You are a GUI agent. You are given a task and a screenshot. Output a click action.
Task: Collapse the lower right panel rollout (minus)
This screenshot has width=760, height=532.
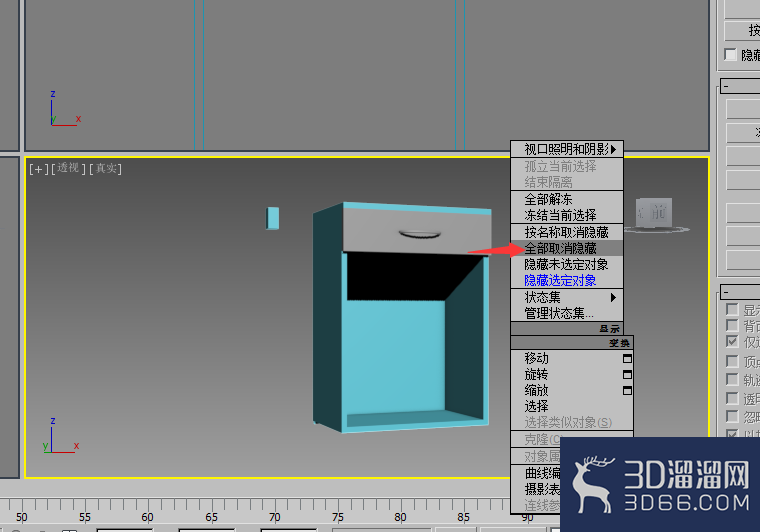click(x=726, y=292)
